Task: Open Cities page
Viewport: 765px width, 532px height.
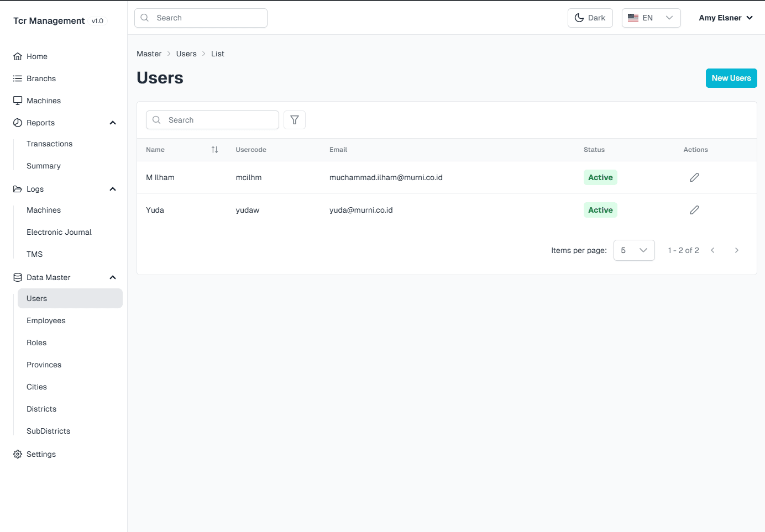Action: pyautogui.click(x=36, y=387)
